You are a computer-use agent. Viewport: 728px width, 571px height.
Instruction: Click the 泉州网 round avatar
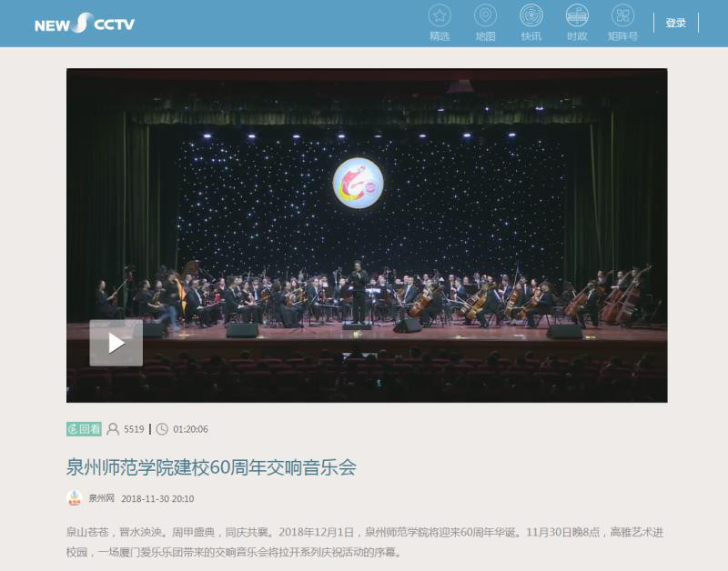(75, 498)
